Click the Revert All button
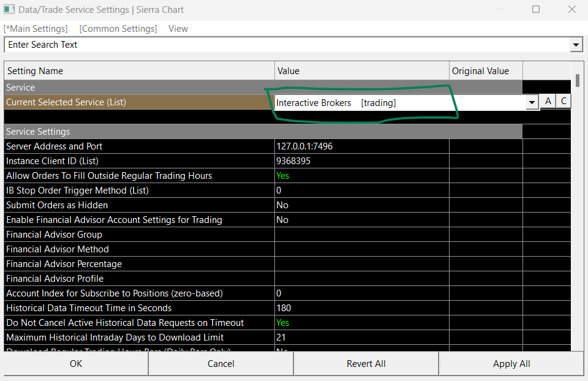 click(366, 364)
